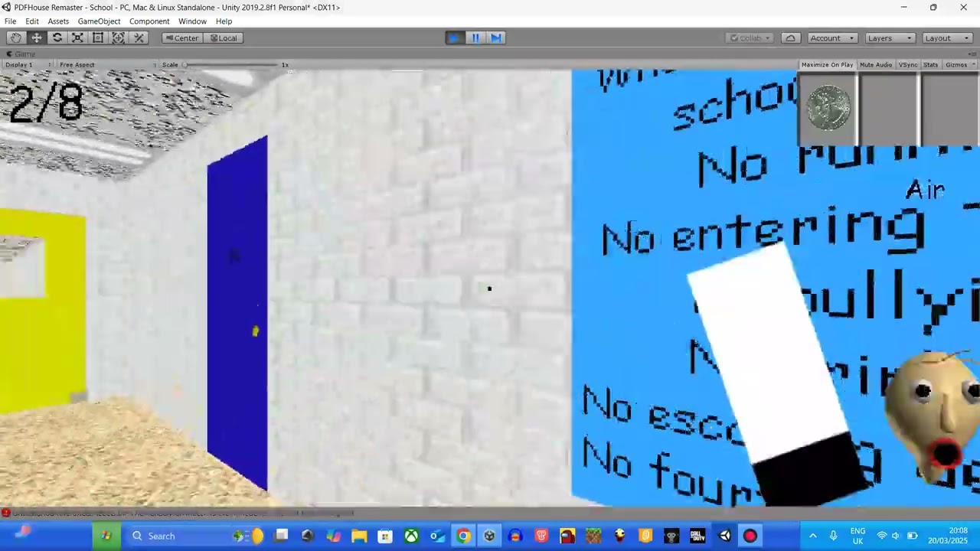Toggle Maximize On Play
This screenshot has height=551, width=980.
pyautogui.click(x=827, y=64)
